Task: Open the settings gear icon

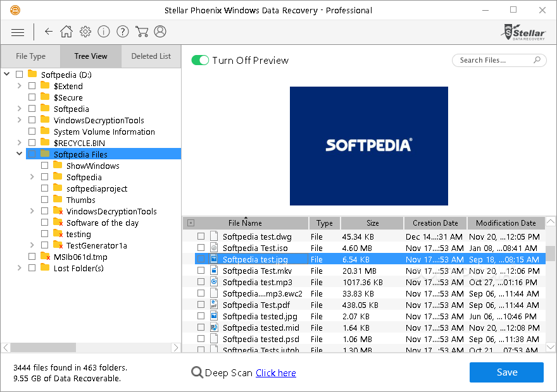Action: coord(85,32)
